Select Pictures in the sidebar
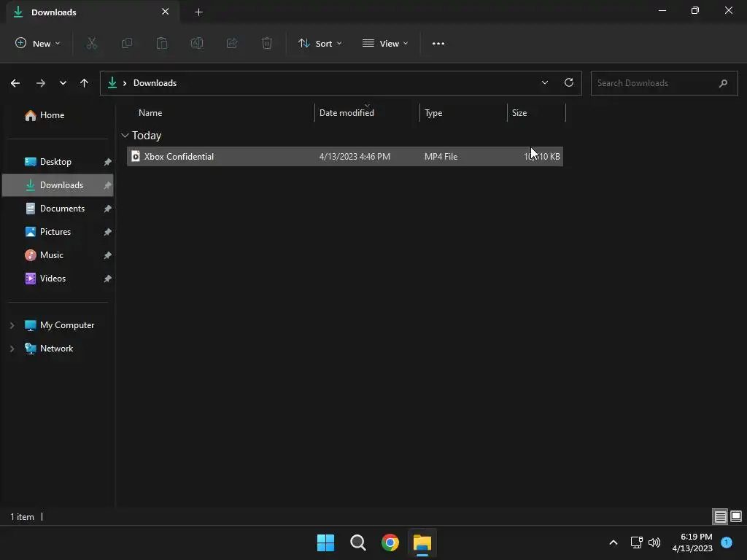 pyautogui.click(x=55, y=232)
